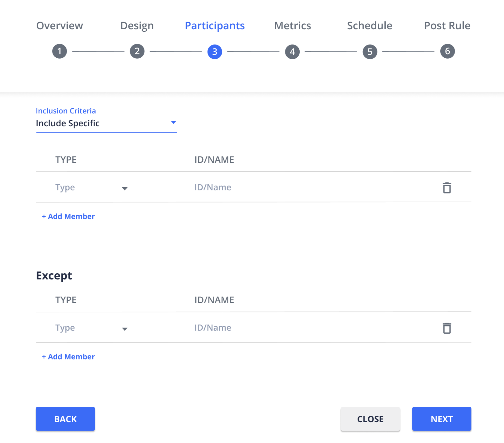Click step circle 1 for Overview

pyautogui.click(x=59, y=51)
